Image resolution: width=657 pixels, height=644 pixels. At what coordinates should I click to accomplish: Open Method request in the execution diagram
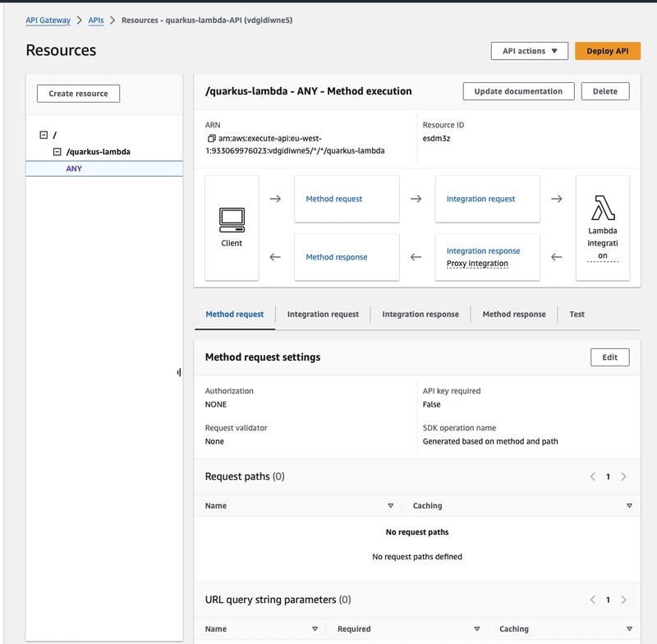pos(334,199)
